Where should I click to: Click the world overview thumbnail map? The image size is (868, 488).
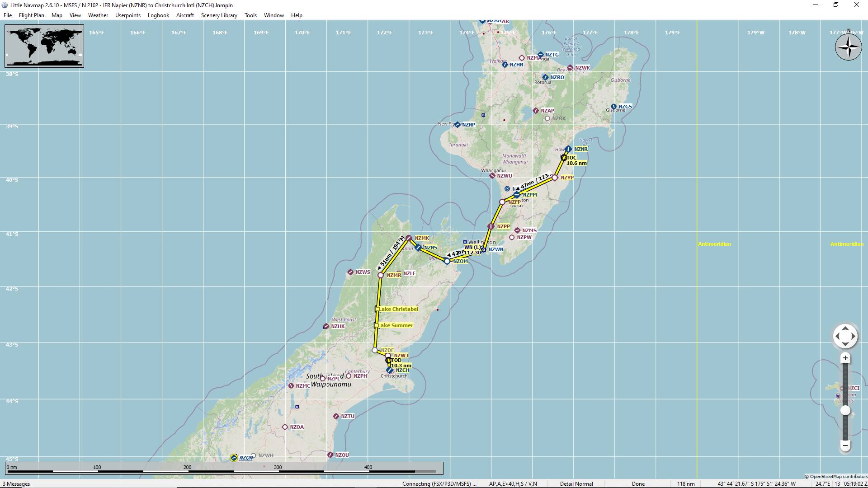(x=44, y=46)
